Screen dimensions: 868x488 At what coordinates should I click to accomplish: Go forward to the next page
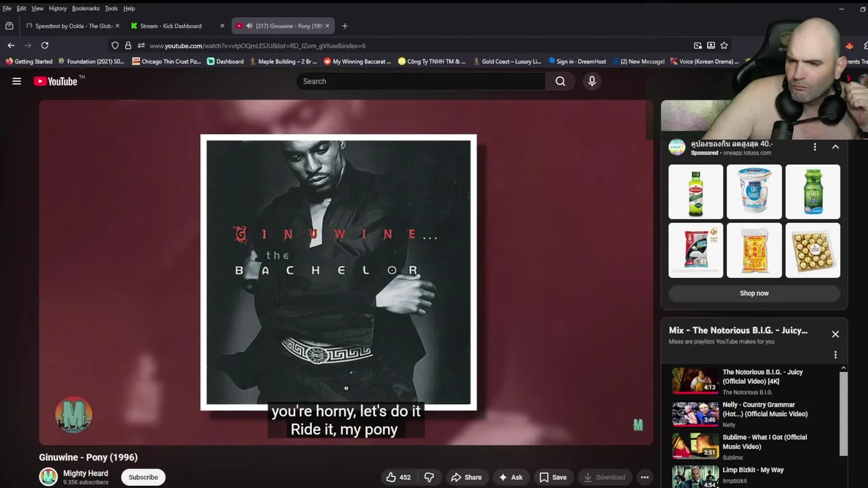point(28,45)
